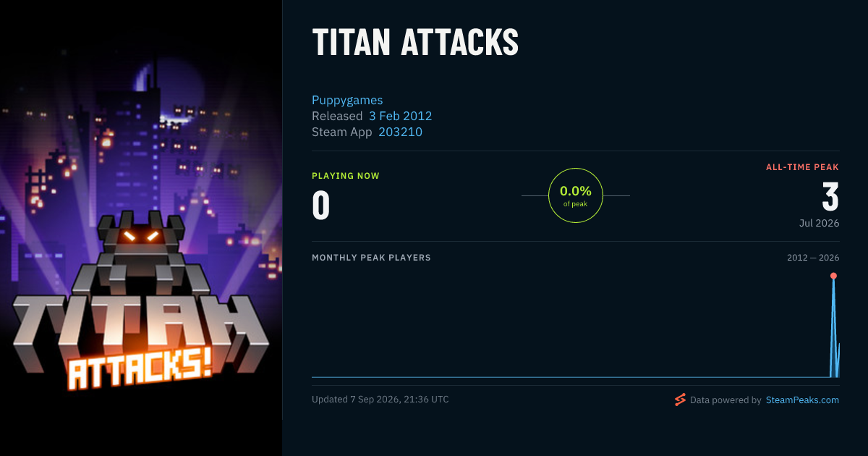Viewport: 868px width, 456px height.
Task: Open the SteamPeaks.com link
Action: click(x=802, y=400)
